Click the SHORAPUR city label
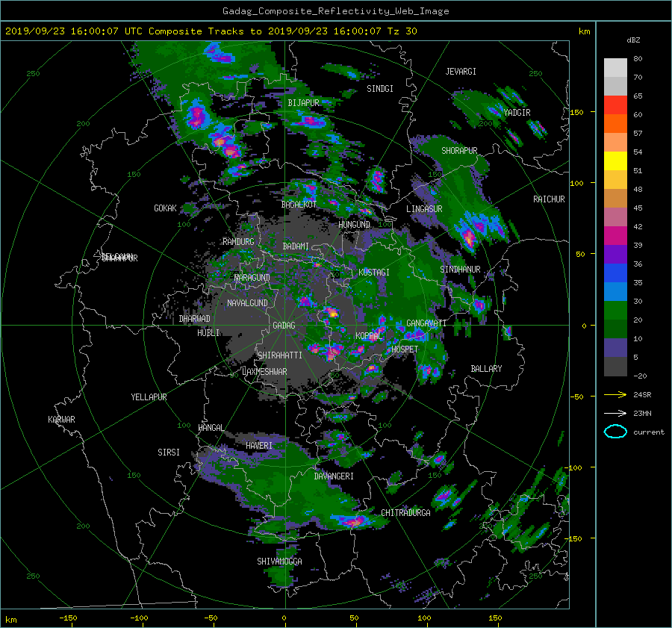This screenshot has height=628, width=672. click(x=459, y=151)
